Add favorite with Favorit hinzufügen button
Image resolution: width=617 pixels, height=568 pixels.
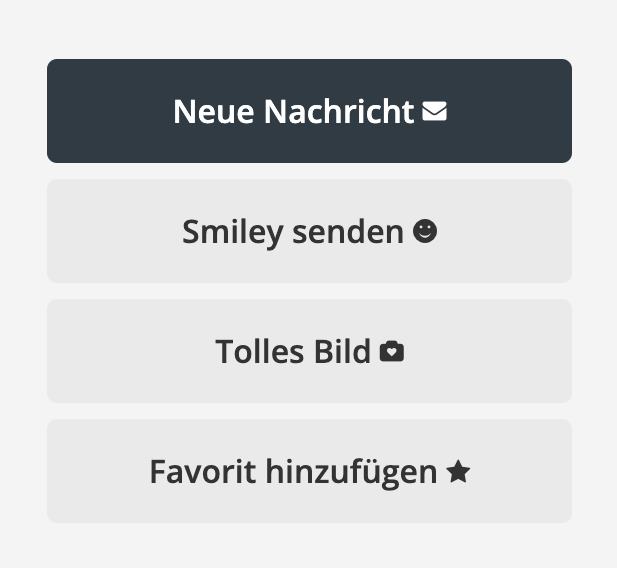click(x=309, y=471)
